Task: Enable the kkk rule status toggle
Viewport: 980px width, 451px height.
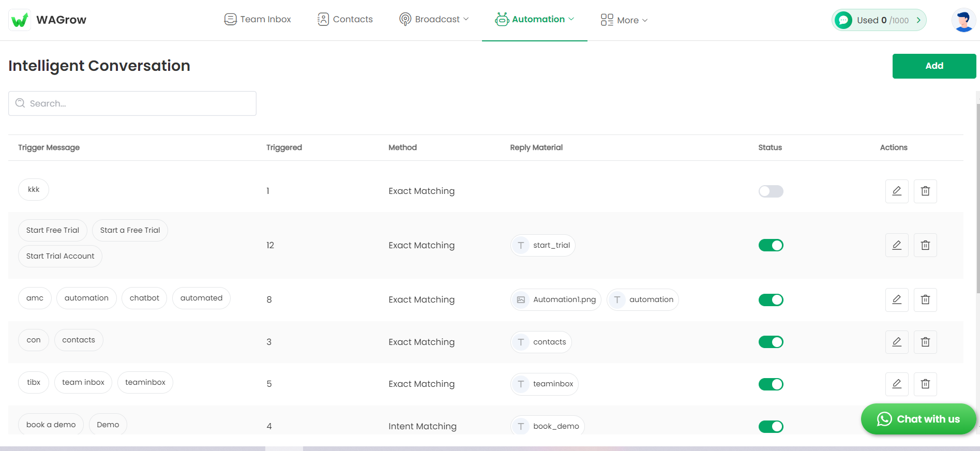Action: click(771, 191)
